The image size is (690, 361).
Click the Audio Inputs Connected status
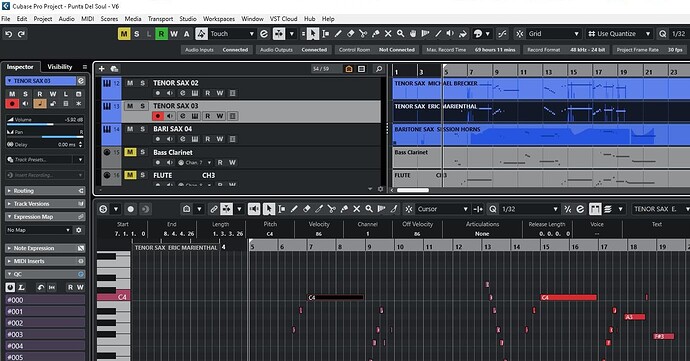click(x=217, y=50)
